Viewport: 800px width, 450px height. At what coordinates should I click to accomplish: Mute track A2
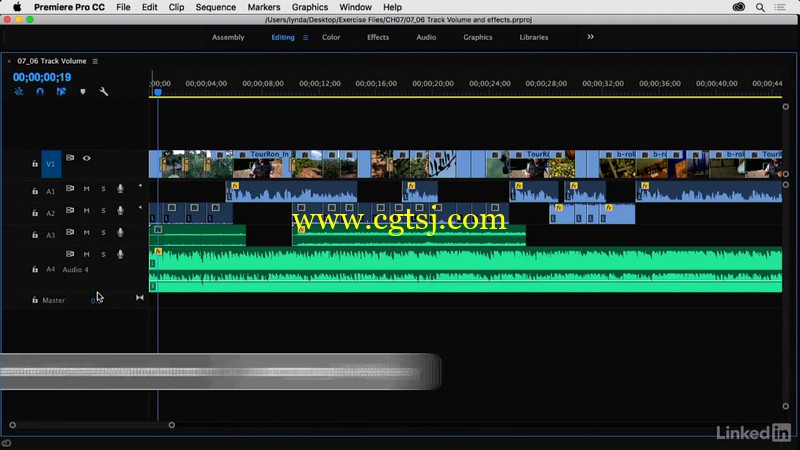(x=87, y=210)
